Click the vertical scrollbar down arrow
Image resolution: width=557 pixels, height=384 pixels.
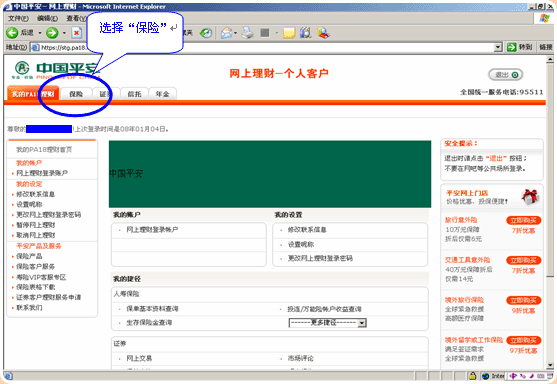(x=550, y=365)
